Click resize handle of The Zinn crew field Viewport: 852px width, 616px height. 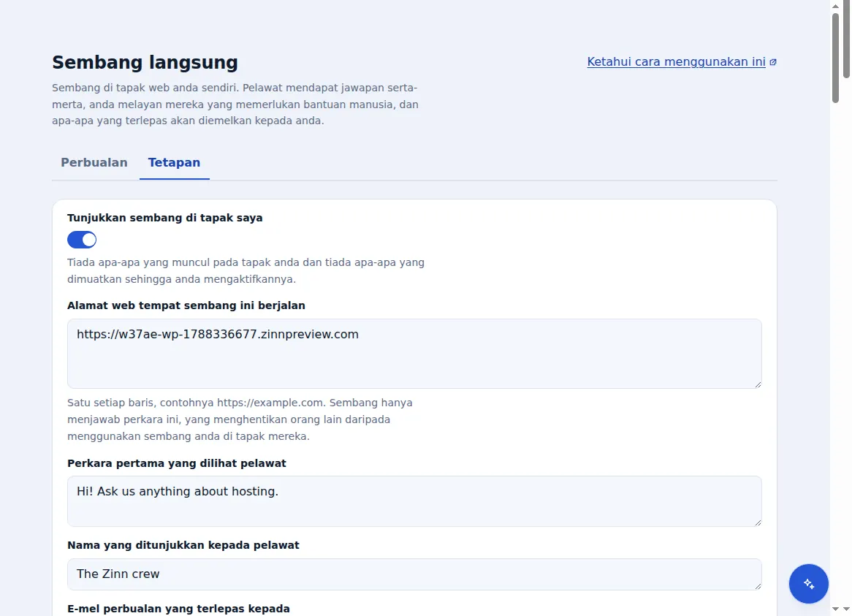(x=758, y=585)
